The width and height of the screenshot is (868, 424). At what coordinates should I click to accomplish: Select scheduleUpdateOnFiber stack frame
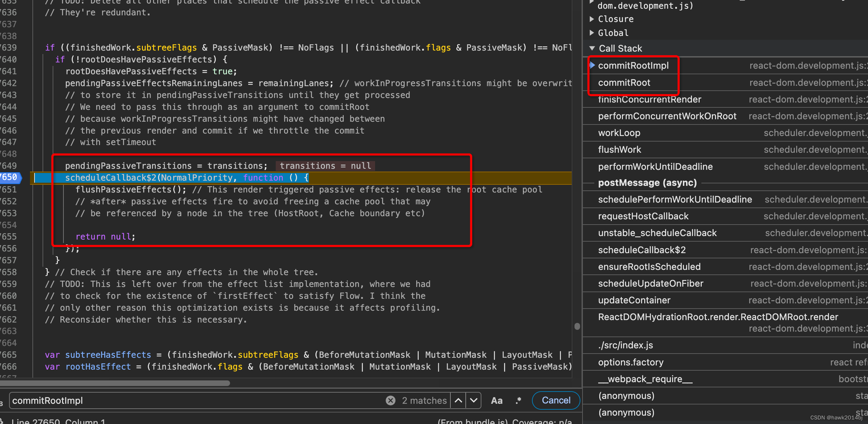click(x=650, y=283)
